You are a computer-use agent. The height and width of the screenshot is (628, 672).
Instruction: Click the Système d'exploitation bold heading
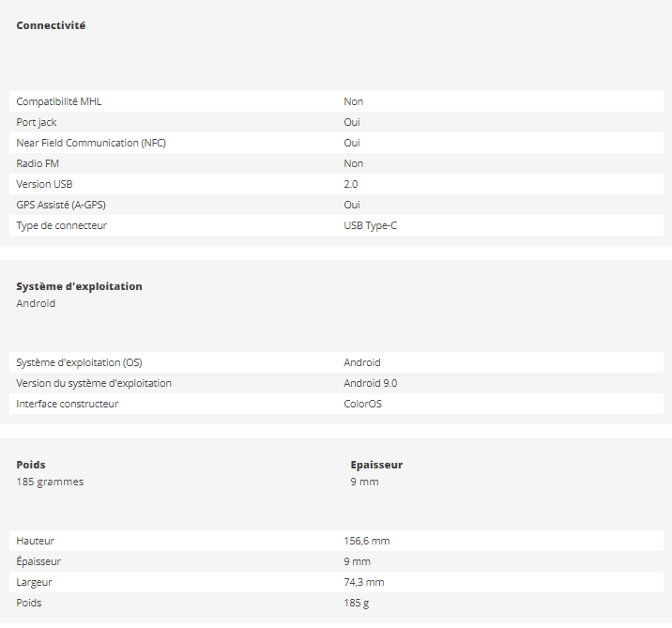click(x=79, y=286)
